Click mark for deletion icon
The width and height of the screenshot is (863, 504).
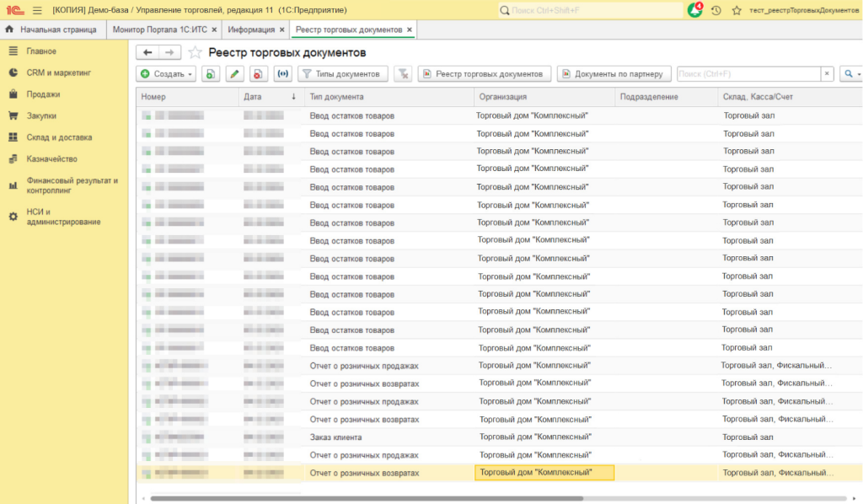coord(258,73)
